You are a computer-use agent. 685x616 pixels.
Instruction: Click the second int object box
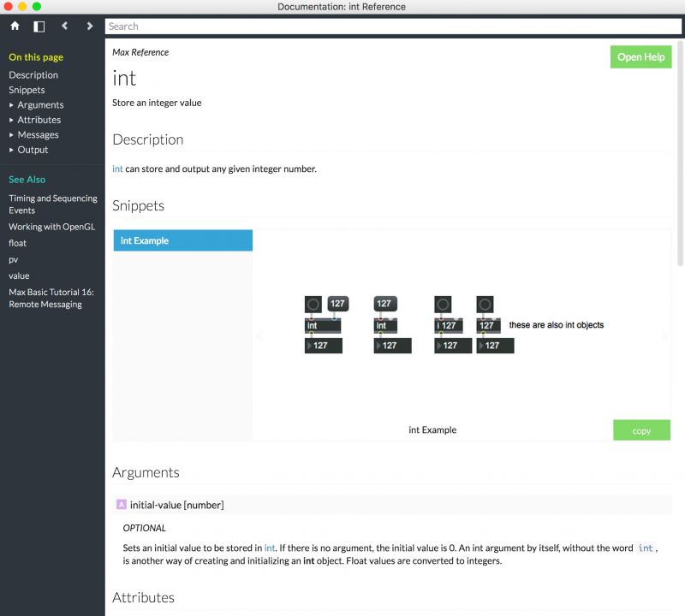click(385, 326)
